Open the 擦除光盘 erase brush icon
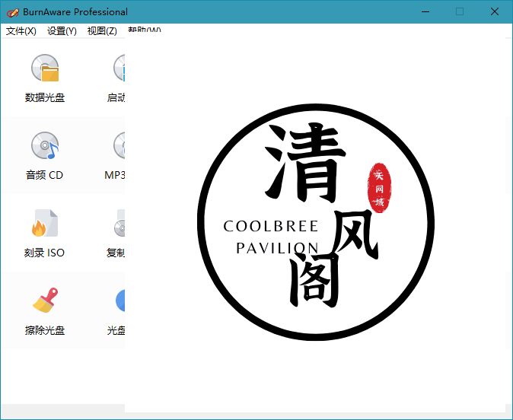Viewport: 513px width, 420px height. point(45,301)
